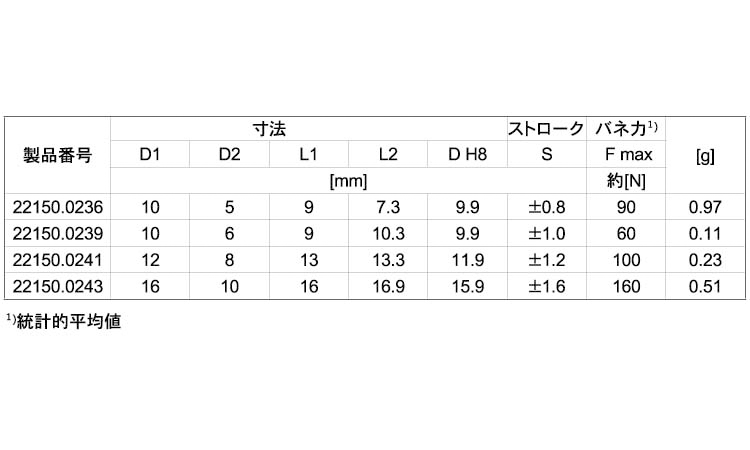Click the L2 column header

(388, 155)
